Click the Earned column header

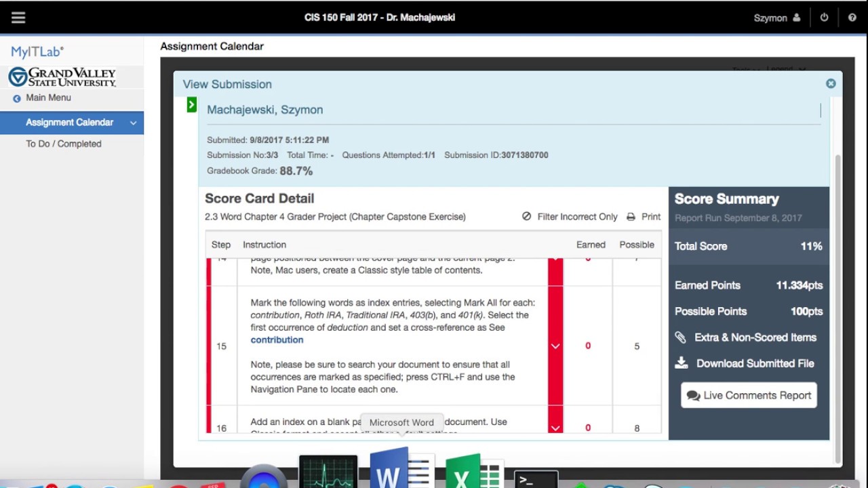[x=591, y=245]
